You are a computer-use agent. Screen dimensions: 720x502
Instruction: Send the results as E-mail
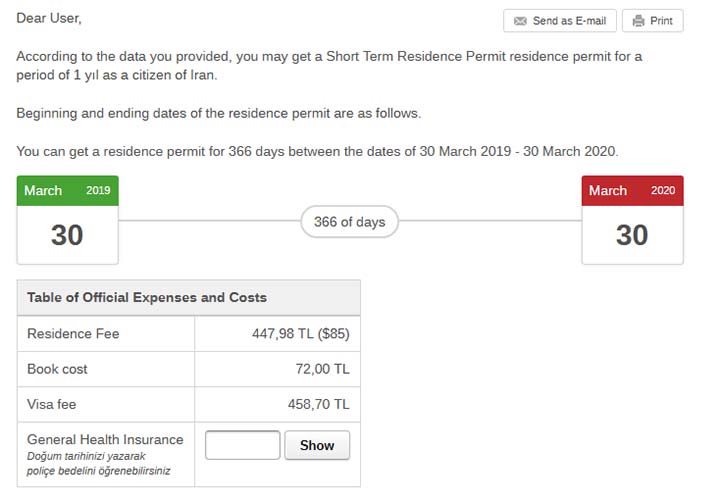click(560, 21)
